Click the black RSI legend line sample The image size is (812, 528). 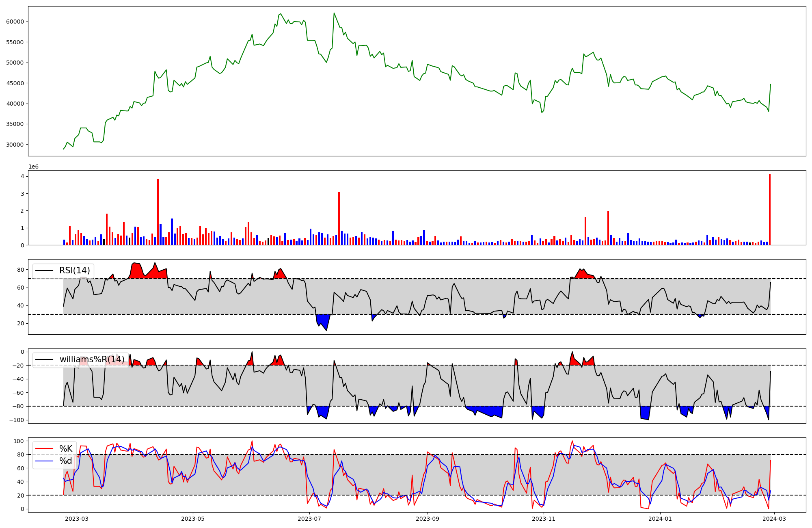[44, 270]
